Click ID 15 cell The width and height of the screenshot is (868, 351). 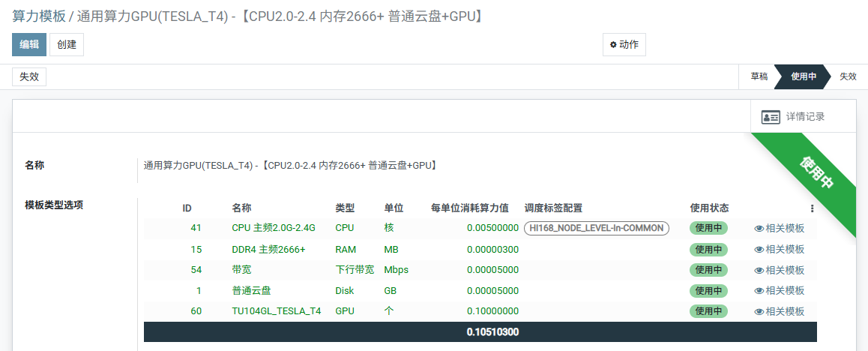(196, 249)
